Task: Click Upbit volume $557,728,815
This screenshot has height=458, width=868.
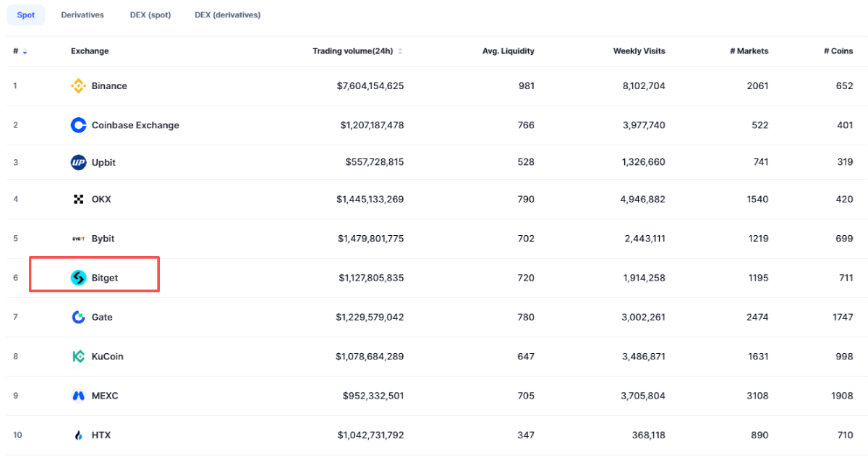Action: [375, 163]
